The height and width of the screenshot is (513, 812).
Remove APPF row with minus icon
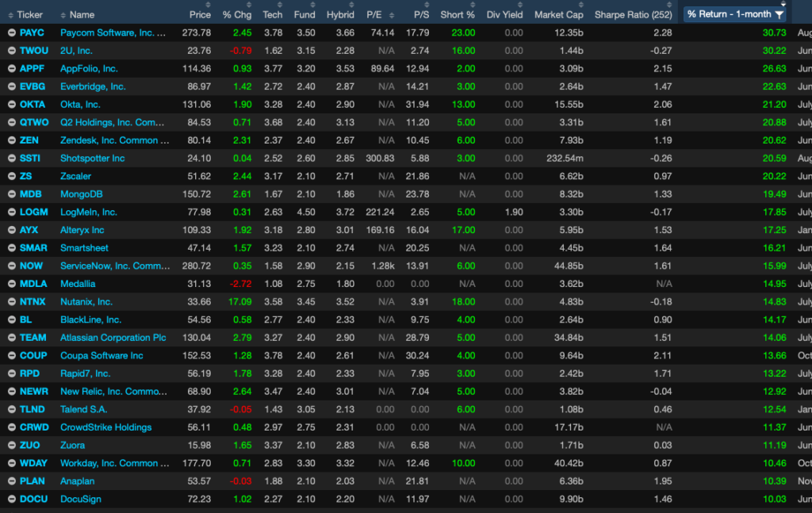[x=11, y=68]
